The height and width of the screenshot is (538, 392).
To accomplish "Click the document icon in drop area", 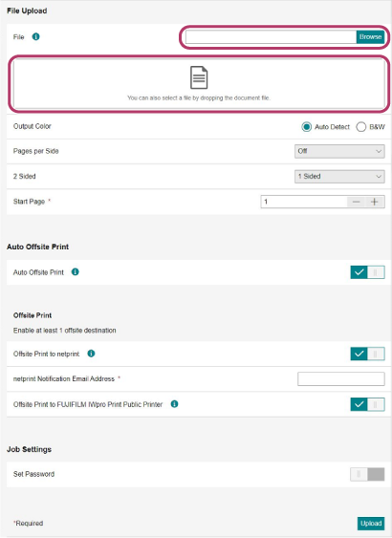I will tap(199, 77).
